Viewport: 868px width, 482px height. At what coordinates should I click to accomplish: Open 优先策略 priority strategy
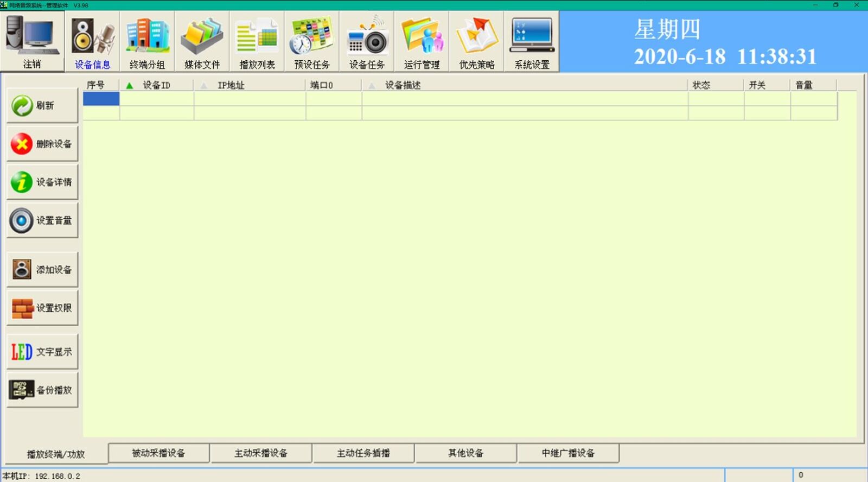tap(476, 42)
